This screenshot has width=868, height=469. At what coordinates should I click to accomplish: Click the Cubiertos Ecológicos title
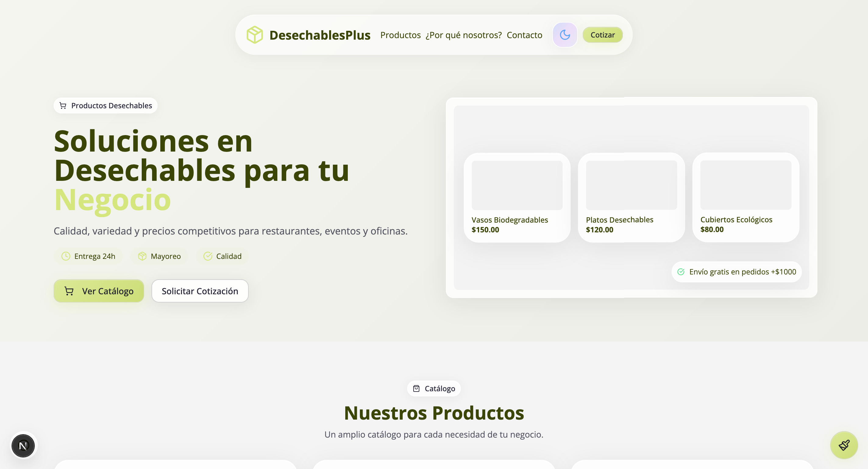click(x=736, y=220)
